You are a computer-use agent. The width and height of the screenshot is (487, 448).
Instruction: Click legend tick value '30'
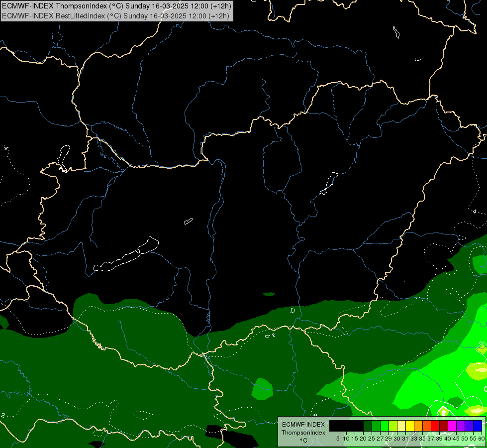397,439
